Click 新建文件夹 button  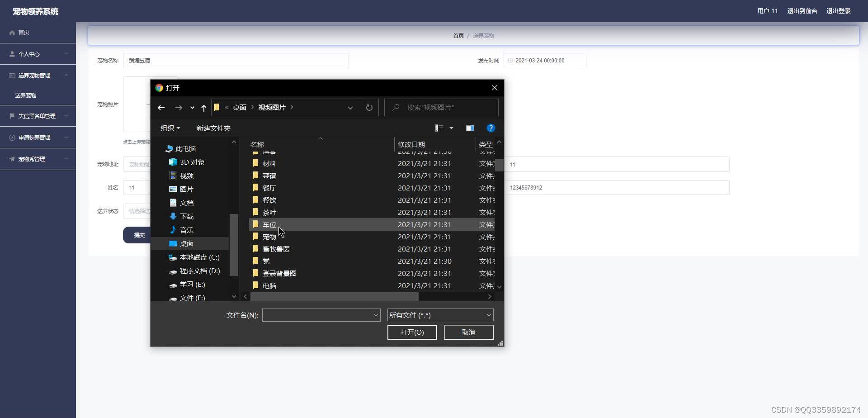coord(213,128)
